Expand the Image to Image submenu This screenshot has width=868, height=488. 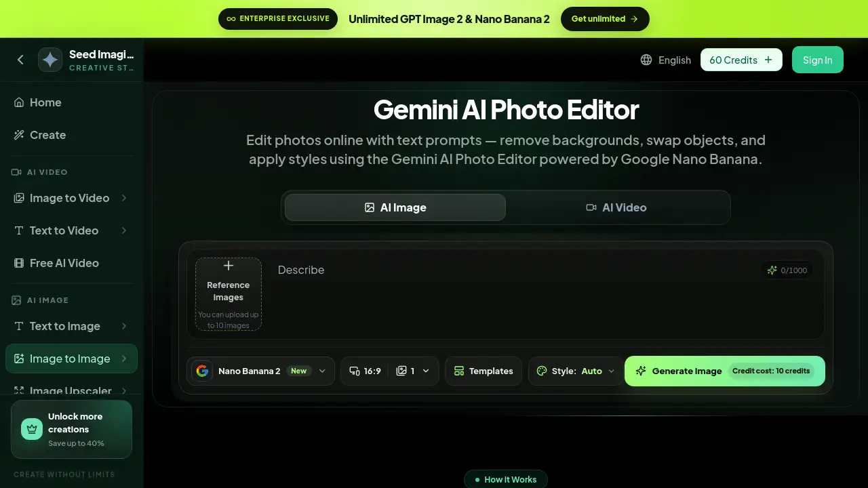coord(124,359)
